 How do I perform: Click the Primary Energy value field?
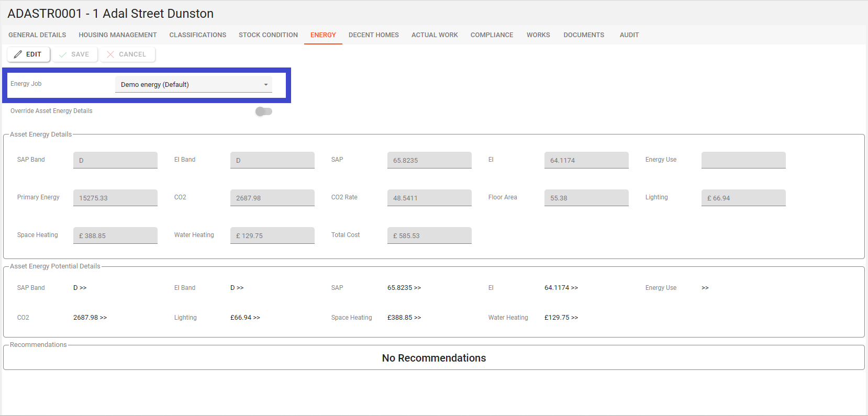pos(115,198)
